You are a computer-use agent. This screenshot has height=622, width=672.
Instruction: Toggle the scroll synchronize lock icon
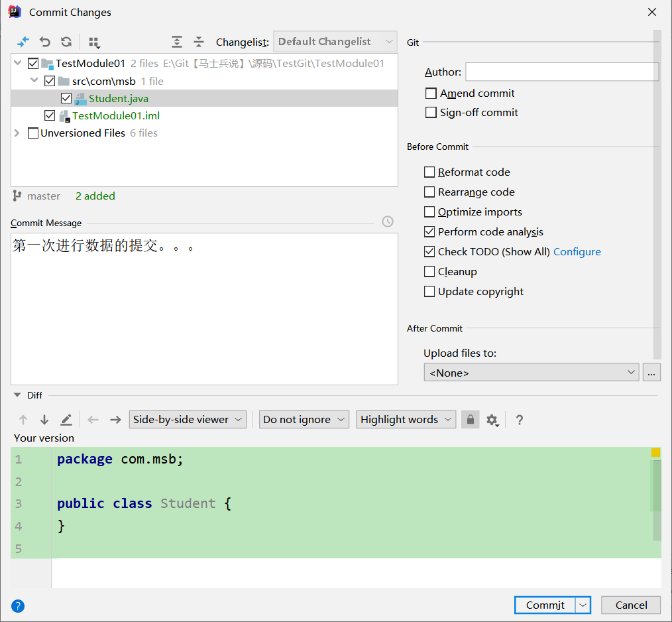[470, 419]
